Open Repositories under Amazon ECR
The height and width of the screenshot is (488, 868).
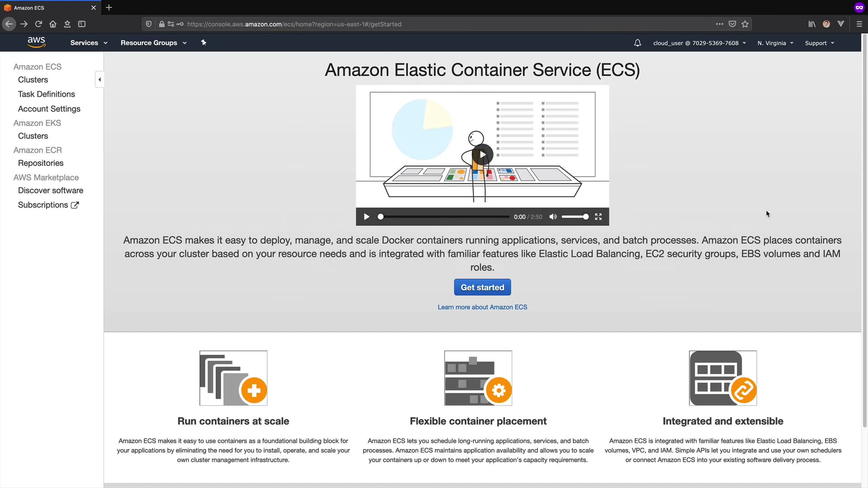tap(41, 163)
